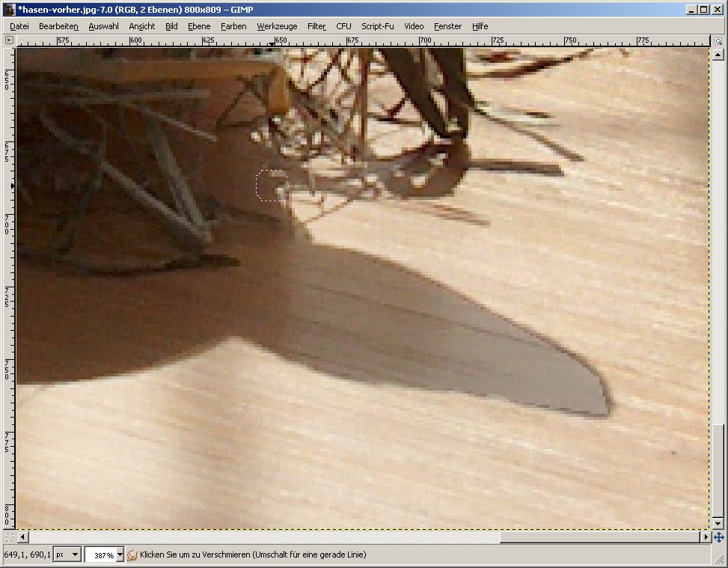Click the smudge tool icon in status bar
The width and height of the screenshot is (728, 568).
click(132, 555)
